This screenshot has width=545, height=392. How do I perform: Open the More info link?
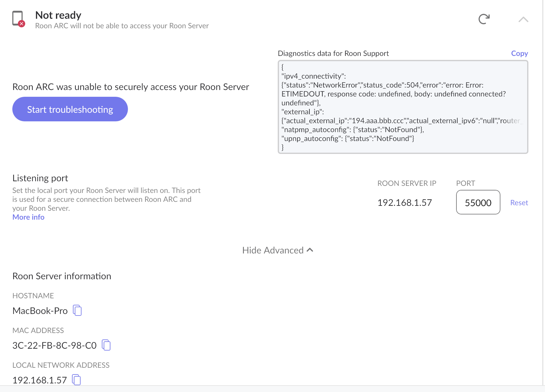pos(28,217)
